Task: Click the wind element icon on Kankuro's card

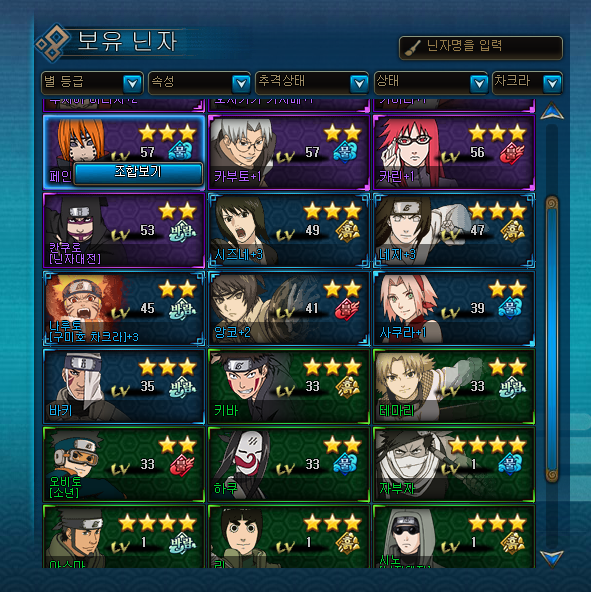Action: [x=182, y=231]
